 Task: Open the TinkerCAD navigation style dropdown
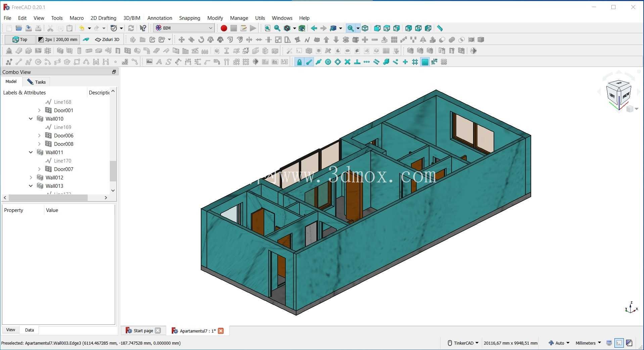[463, 343]
